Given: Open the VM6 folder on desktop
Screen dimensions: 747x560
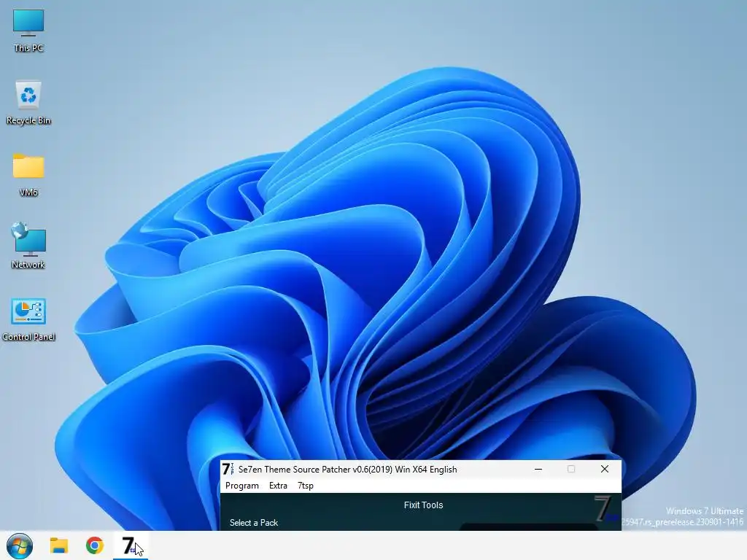Looking at the screenshot, I should click(28, 175).
